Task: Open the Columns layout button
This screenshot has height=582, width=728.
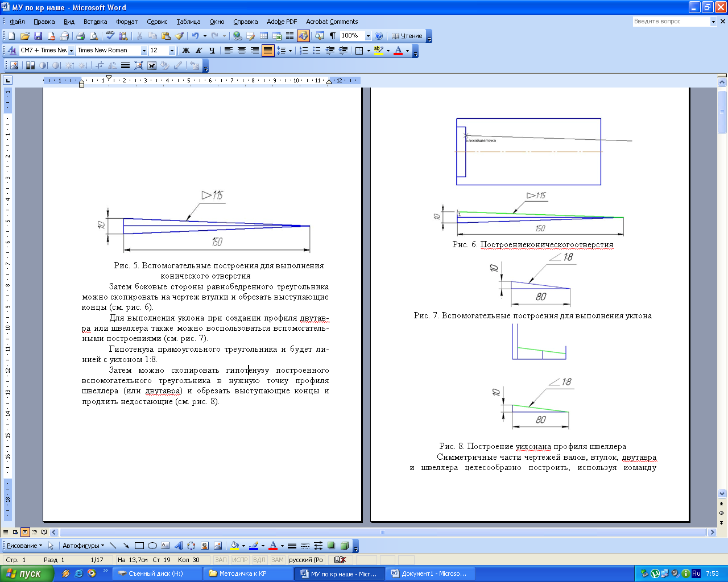Action: (290, 36)
